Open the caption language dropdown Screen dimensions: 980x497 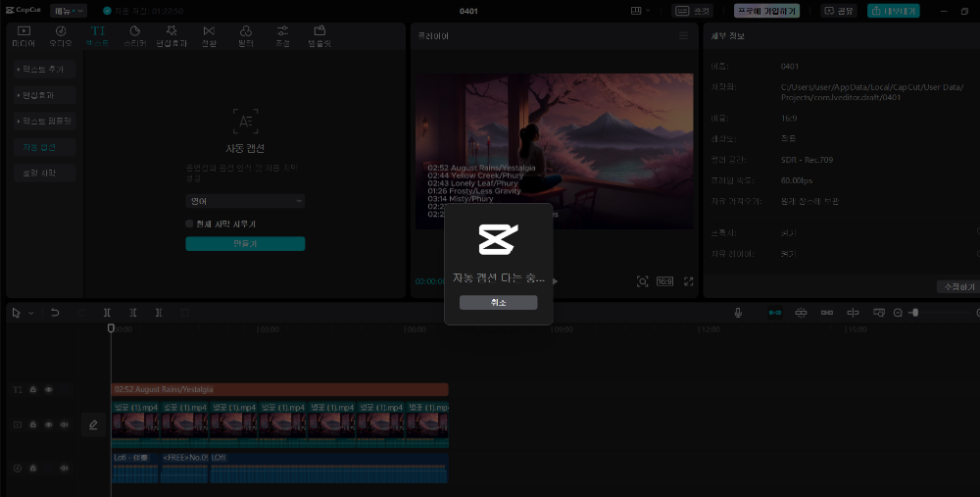click(x=245, y=201)
